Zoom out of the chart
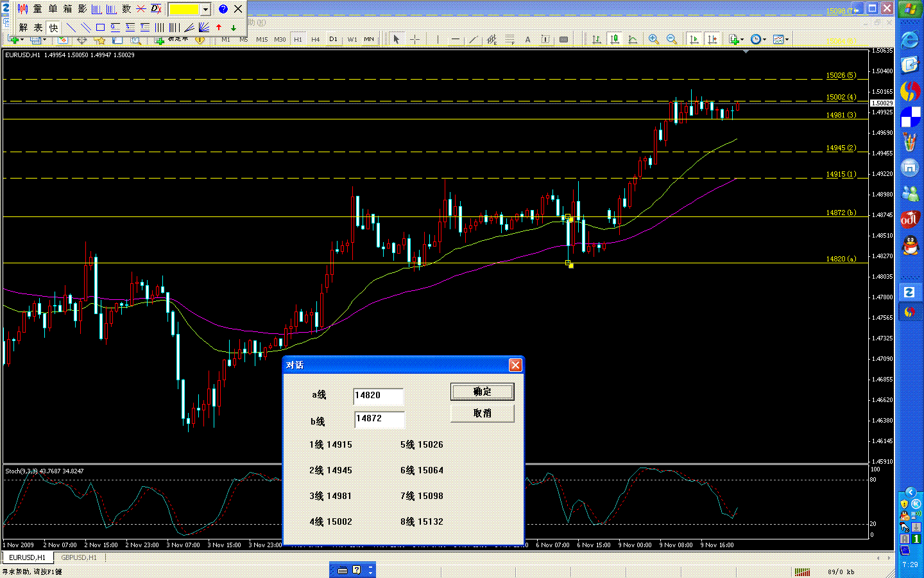Screen dimensions: 924x578 click(x=671, y=40)
